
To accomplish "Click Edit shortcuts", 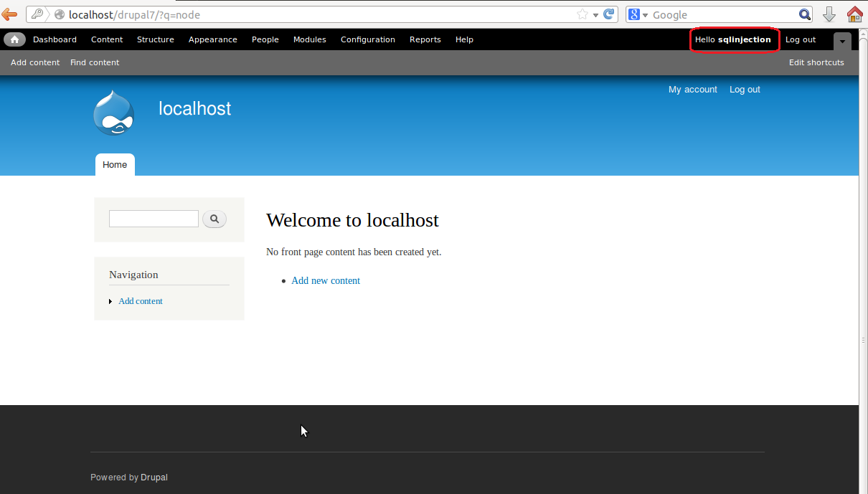I will [x=816, y=62].
